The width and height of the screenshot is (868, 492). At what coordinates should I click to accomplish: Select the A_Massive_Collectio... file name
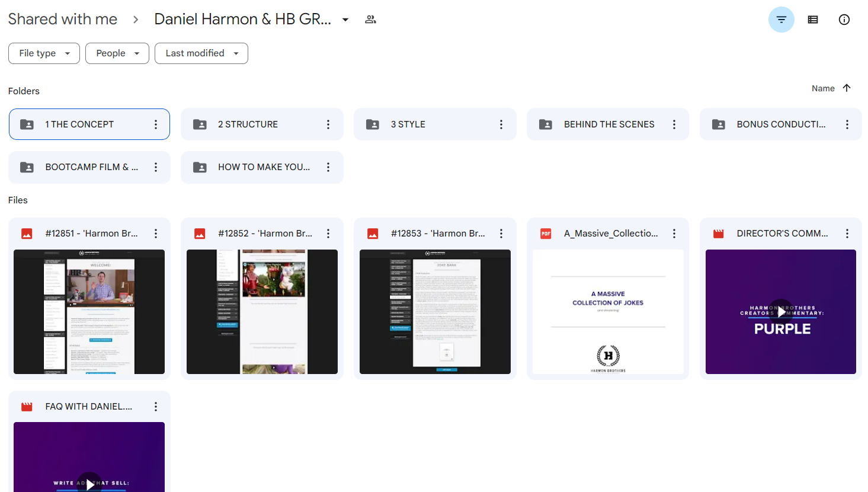point(611,234)
